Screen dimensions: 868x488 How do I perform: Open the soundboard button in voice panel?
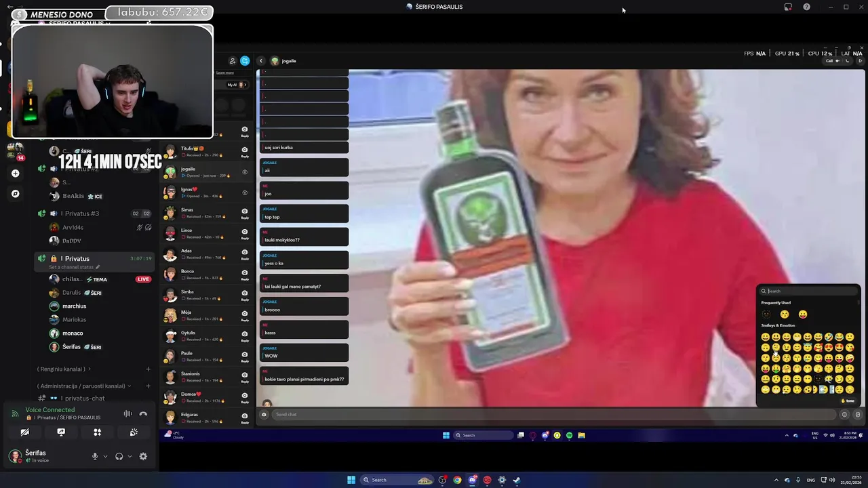coord(134,432)
